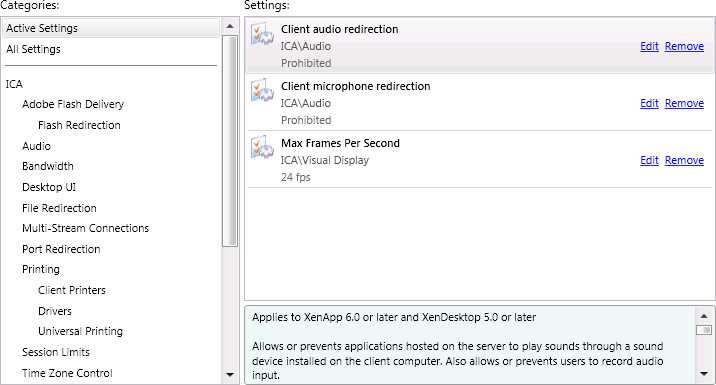
Task: Click the Categories list scrollbar thumb
Action: pos(230,141)
